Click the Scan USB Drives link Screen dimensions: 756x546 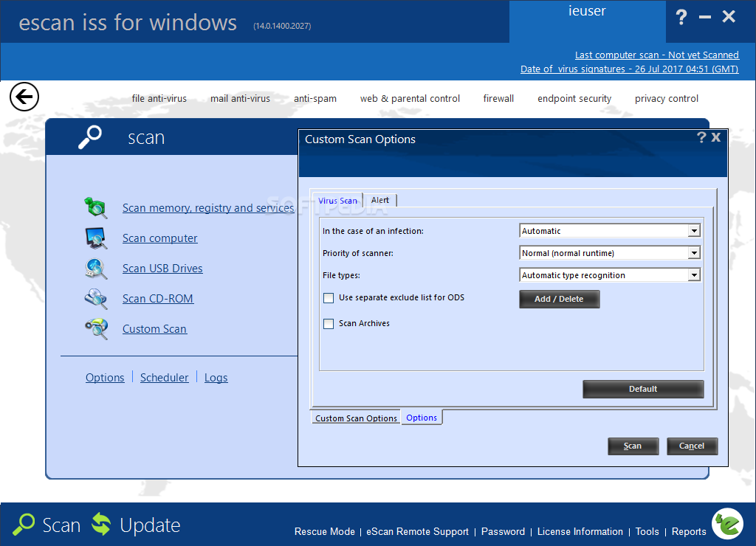tap(162, 269)
